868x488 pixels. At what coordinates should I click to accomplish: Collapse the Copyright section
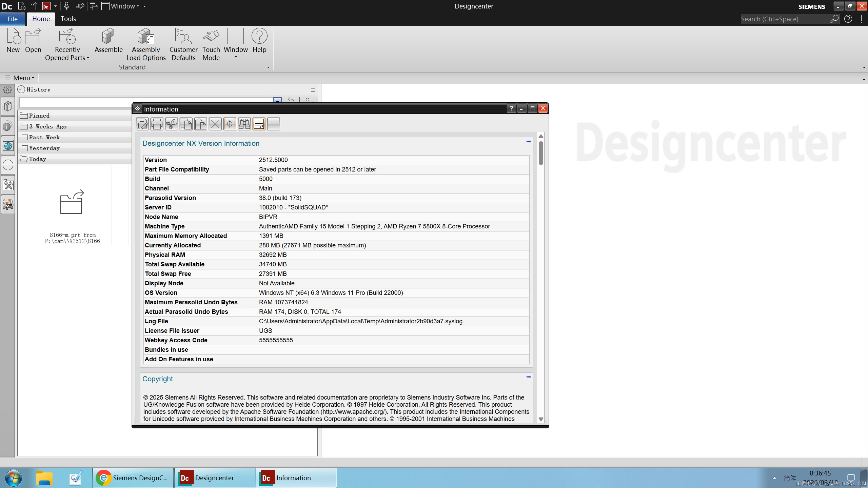click(528, 377)
